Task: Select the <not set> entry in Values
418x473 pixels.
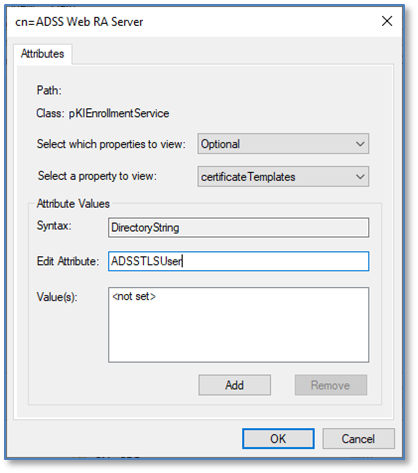Action: pos(134,296)
